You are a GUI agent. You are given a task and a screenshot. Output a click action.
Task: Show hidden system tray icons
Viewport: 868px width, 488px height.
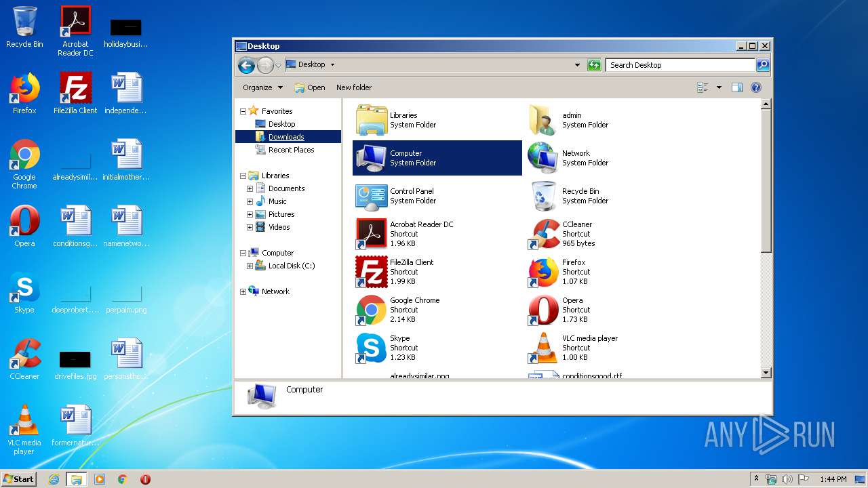757,479
